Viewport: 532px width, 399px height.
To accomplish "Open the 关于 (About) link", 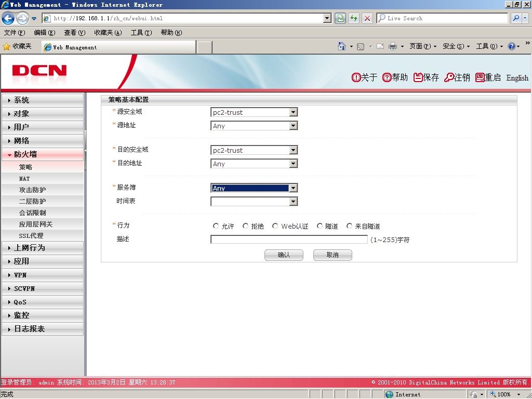I will (x=365, y=77).
